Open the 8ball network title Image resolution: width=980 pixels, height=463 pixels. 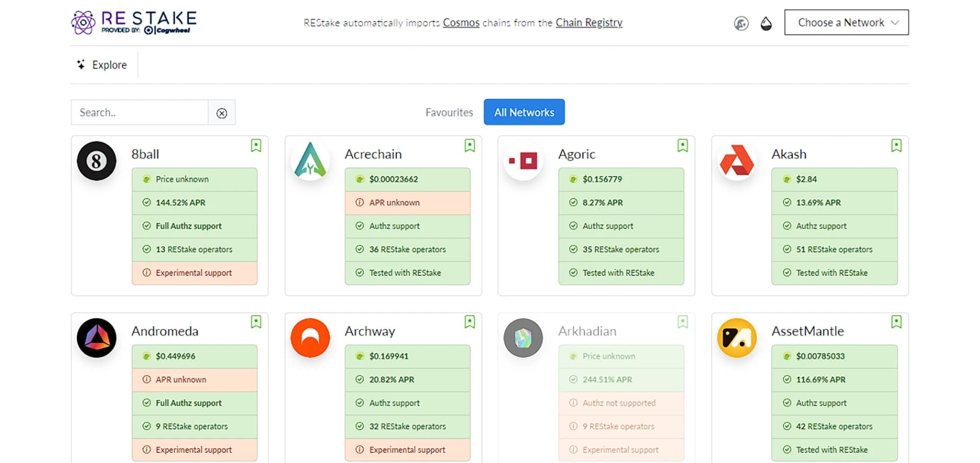pyautogui.click(x=145, y=154)
